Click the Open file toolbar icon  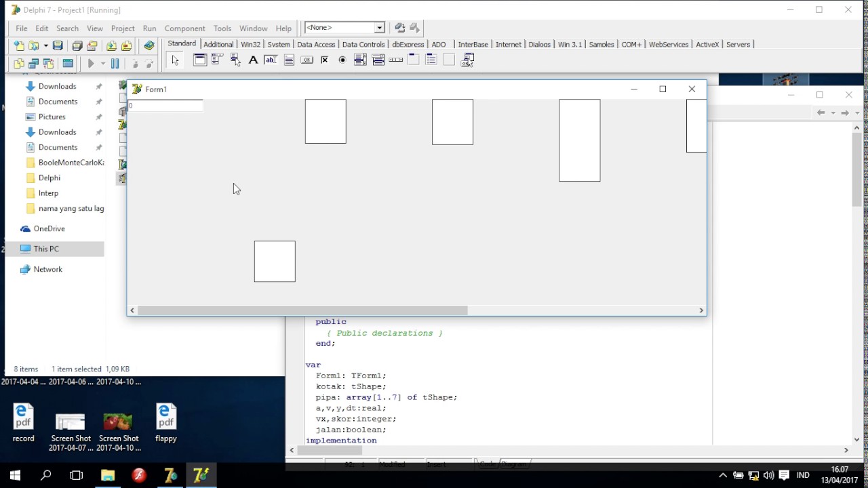click(x=33, y=45)
